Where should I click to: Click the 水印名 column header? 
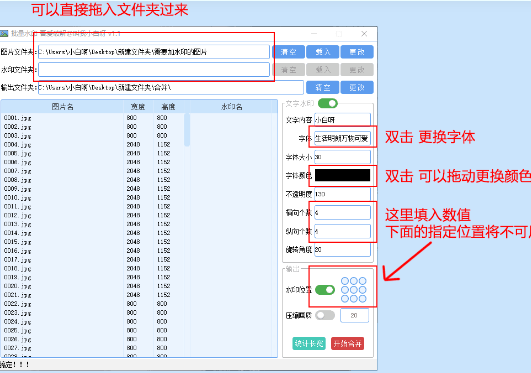[x=232, y=107]
